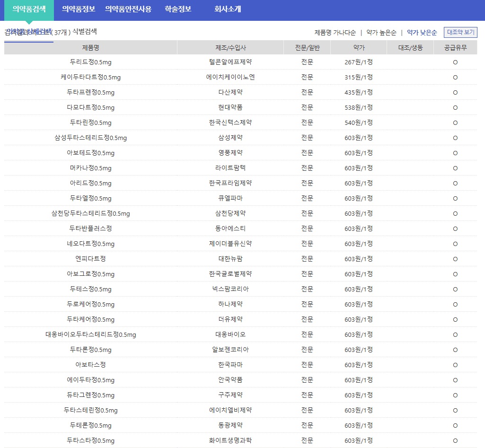Go to 의약품안전사용 menu
The image size is (485, 448).
pos(128,9)
